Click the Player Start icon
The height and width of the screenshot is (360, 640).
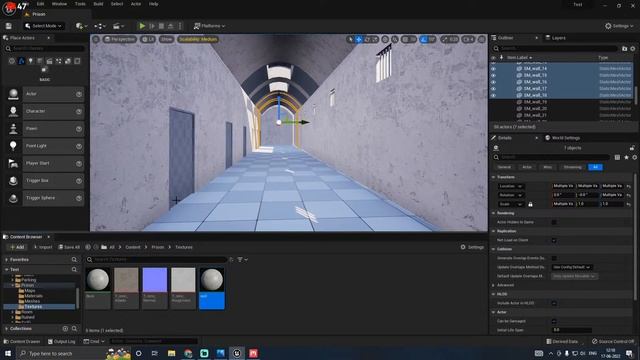point(13,163)
